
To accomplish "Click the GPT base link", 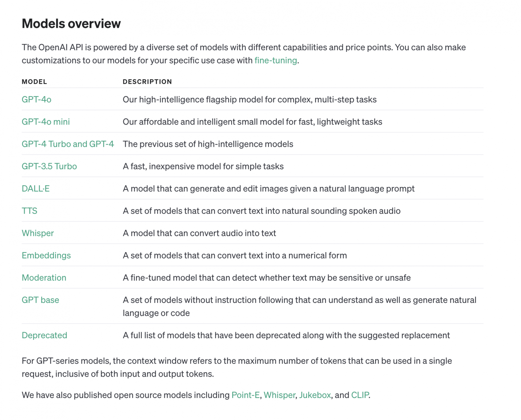I will coord(40,300).
